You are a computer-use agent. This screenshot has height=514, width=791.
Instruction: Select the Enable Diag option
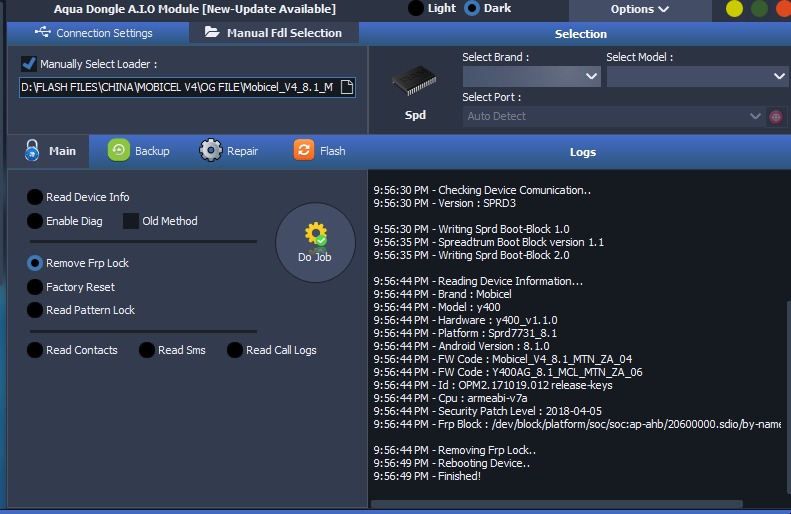coord(34,221)
